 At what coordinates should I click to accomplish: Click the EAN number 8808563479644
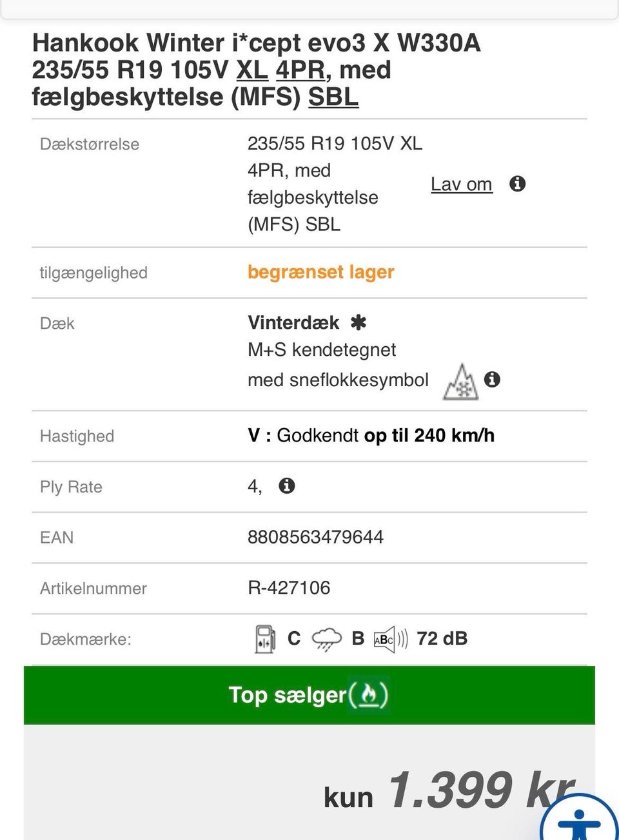(315, 537)
